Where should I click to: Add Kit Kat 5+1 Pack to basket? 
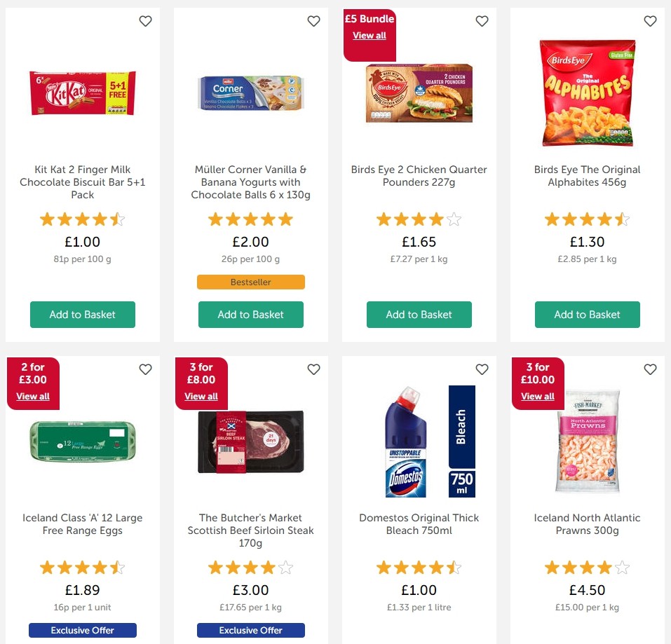coord(82,315)
